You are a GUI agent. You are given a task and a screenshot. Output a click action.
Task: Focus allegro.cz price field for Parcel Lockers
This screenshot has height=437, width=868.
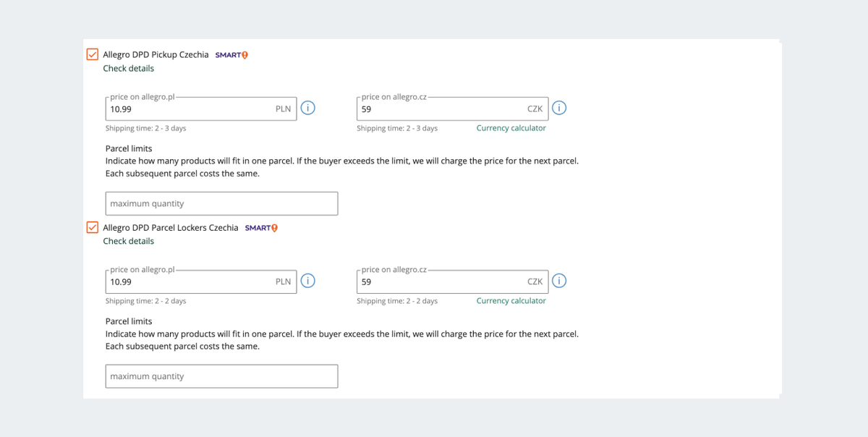(x=453, y=281)
